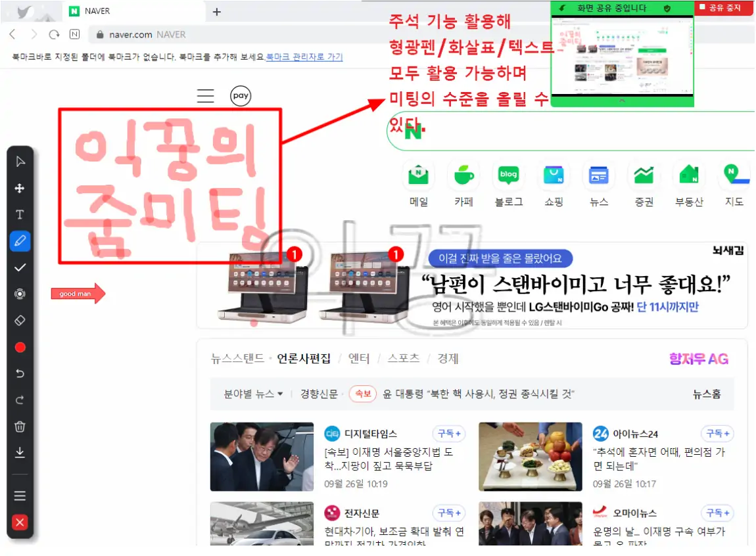Select the arrow selection tool

[20, 161]
